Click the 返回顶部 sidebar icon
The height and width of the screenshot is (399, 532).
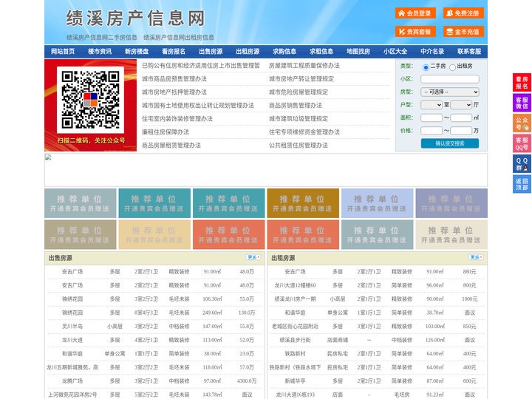(x=522, y=184)
